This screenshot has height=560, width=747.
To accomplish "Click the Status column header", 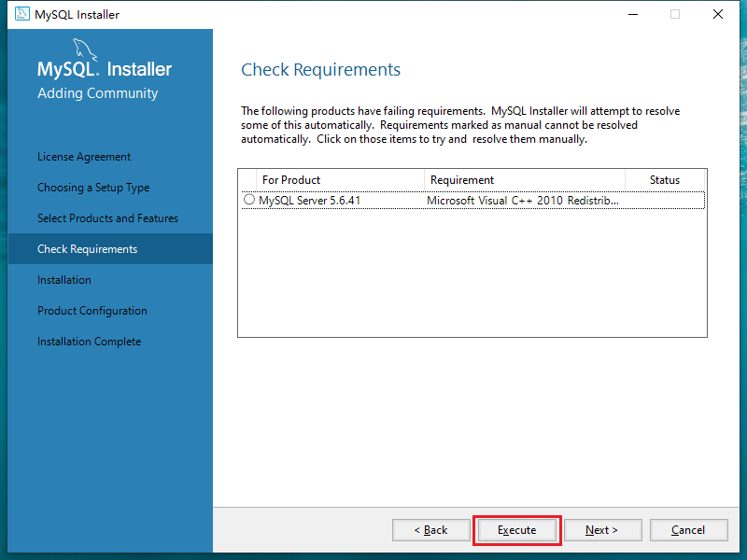I will tap(665, 180).
